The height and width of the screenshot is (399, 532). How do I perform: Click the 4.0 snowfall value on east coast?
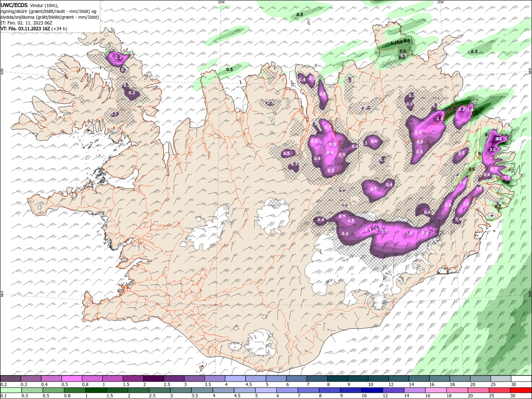tap(499, 139)
